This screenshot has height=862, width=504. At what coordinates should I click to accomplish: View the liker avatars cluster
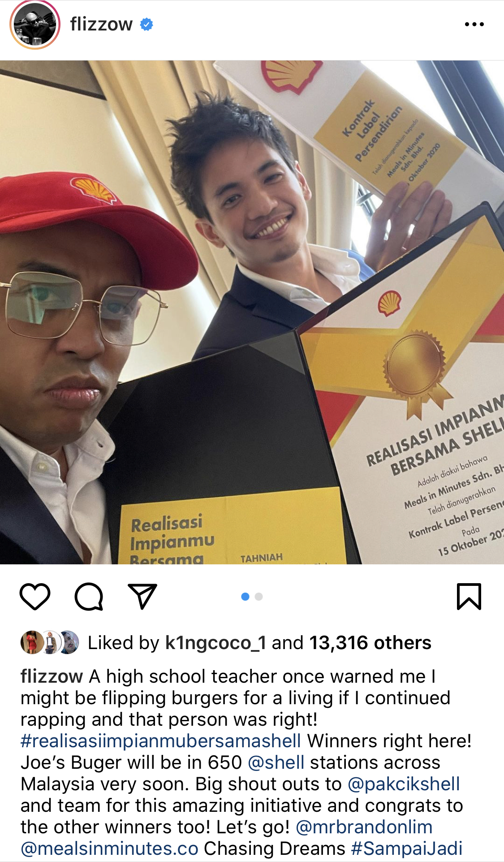50,642
